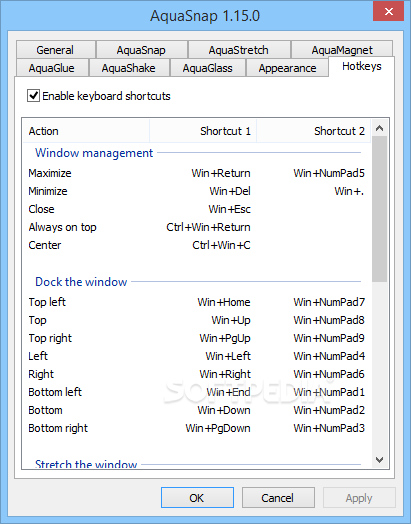Click the Win+. shortcut for Minimize
Viewport: 411px width, 524px height.
tap(349, 191)
